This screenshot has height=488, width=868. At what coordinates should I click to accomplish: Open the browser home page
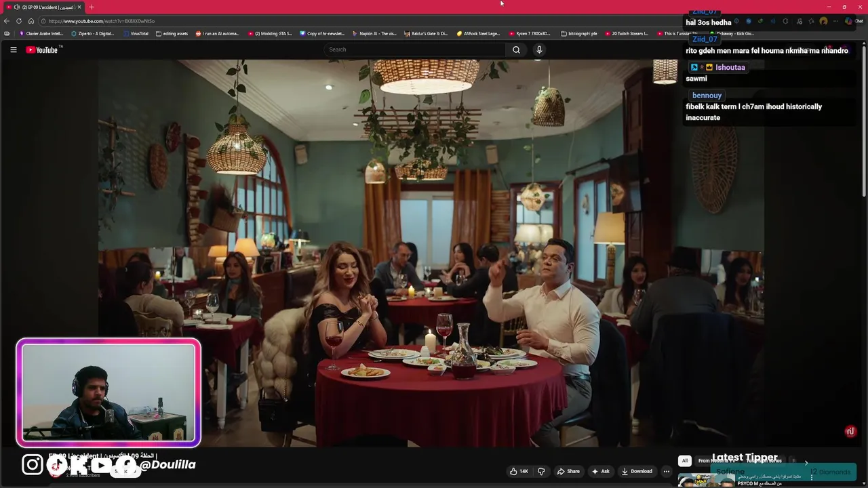[31, 21]
